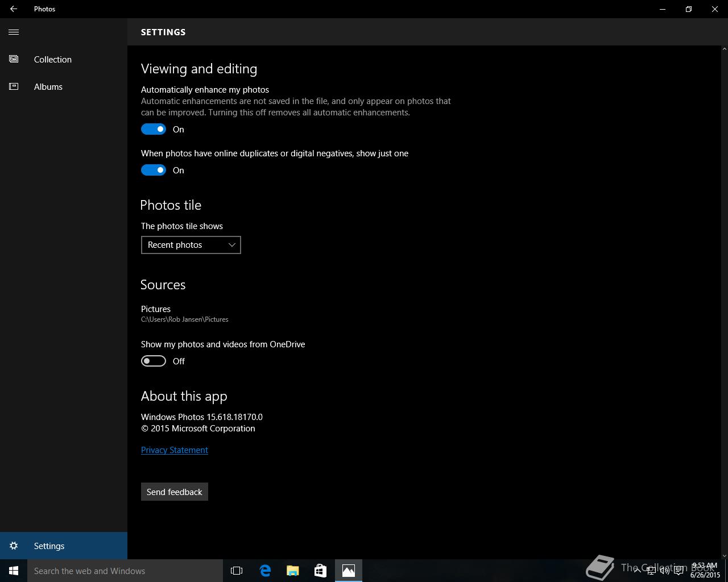Open the Action Center notifications icon
The width and height of the screenshot is (728, 582).
[x=679, y=571]
